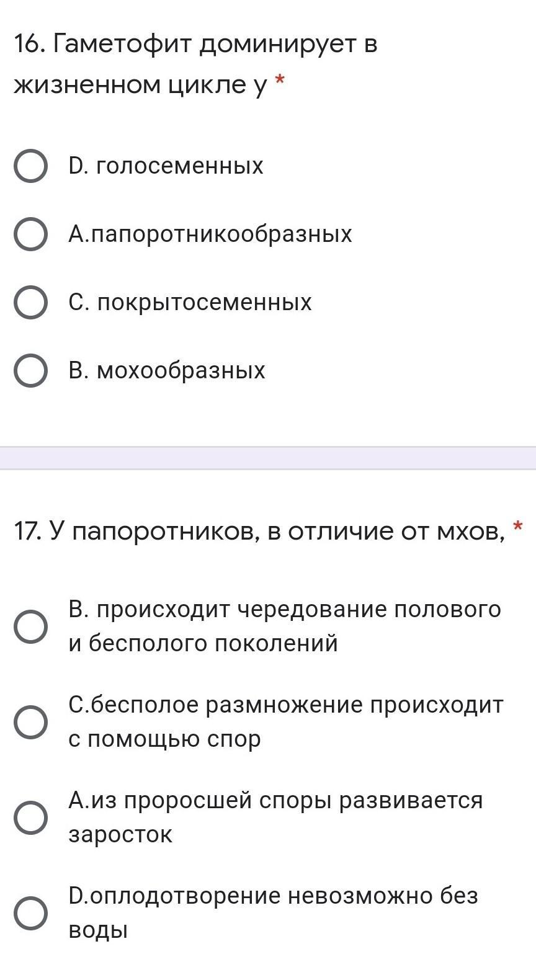This screenshot has height=980, width=536.
Task: Select radio button for D. голосеменных
Action: click(30, 166)
